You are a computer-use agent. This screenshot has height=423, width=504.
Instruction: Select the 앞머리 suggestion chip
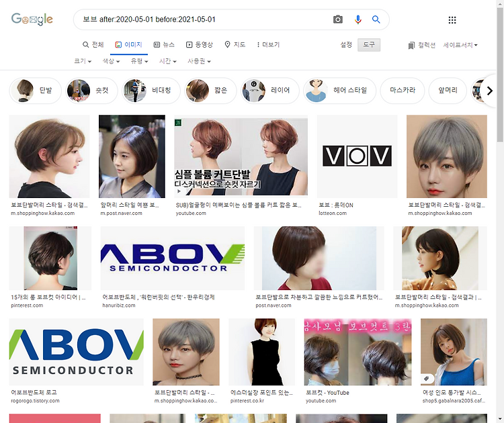pyautogui.click(x=448, y=91)
